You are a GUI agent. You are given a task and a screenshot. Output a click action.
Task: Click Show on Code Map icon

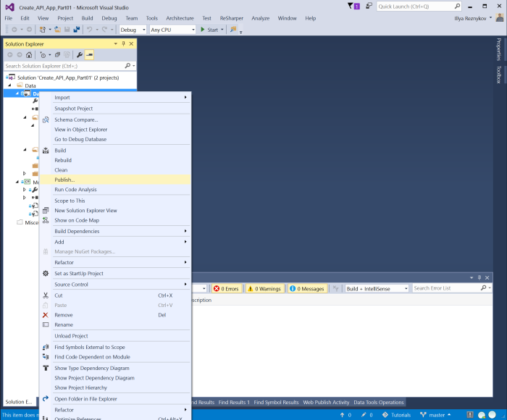click(x=46, y=220)
